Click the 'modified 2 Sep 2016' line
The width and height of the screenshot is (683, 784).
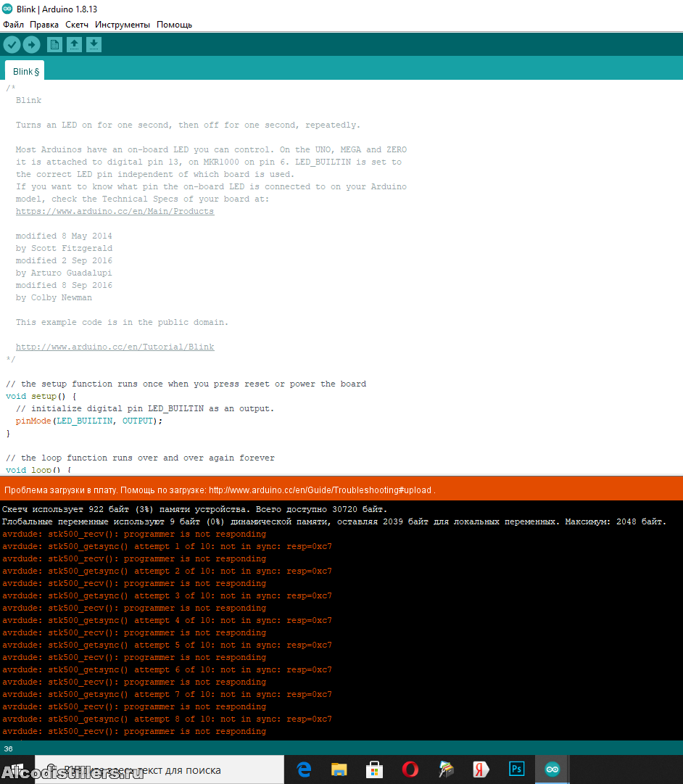tap(64, 260)
